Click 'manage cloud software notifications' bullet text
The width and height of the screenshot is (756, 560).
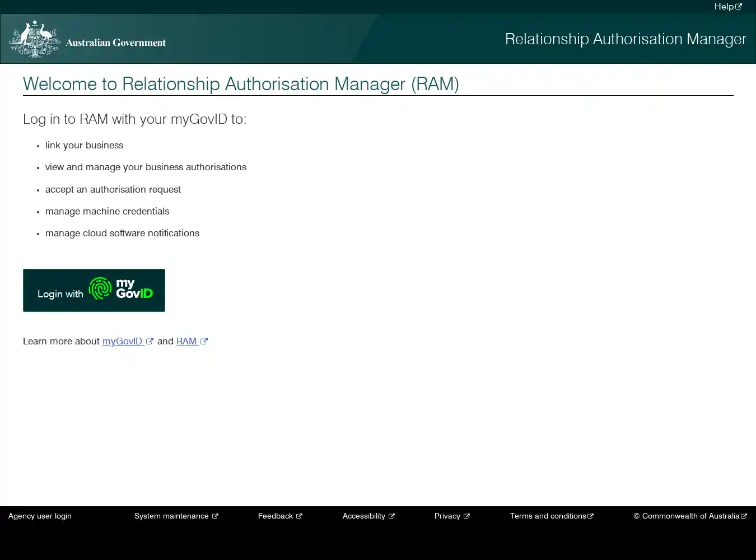tap(122, 234)
